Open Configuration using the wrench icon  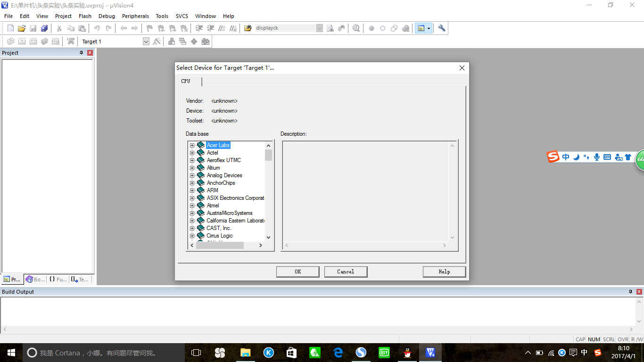tap(442, 28)
